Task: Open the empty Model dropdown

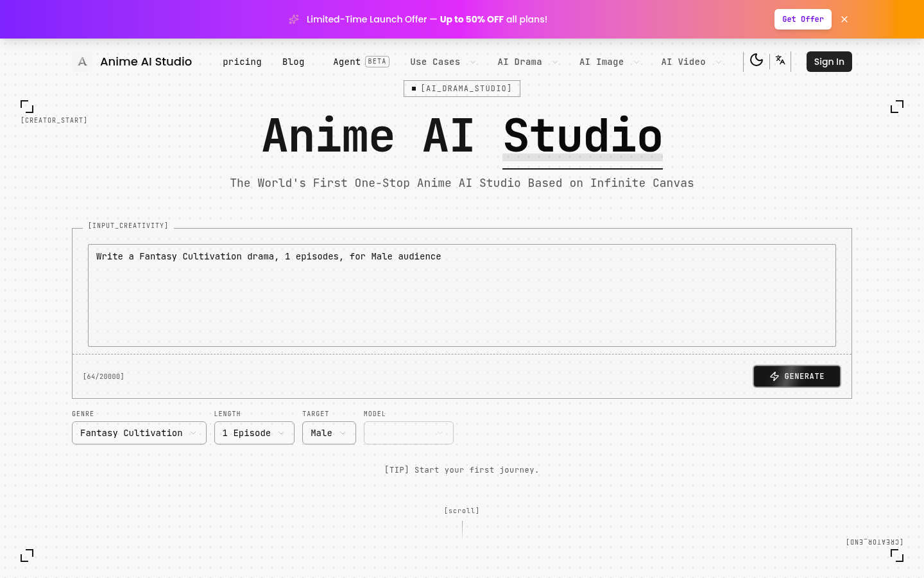Action: point(409,433)
